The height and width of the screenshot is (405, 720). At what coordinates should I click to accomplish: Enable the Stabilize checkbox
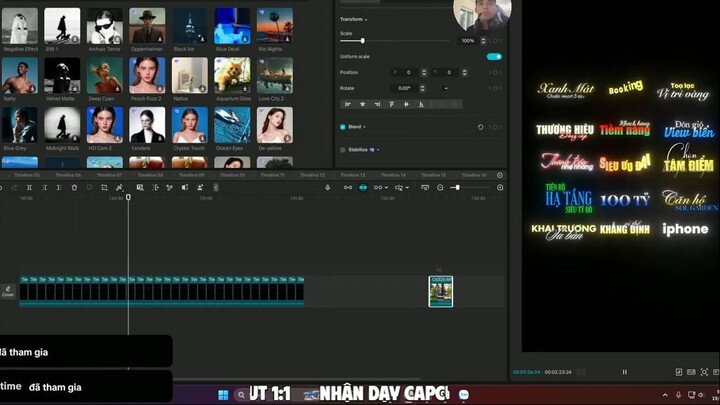pos(343,150)
